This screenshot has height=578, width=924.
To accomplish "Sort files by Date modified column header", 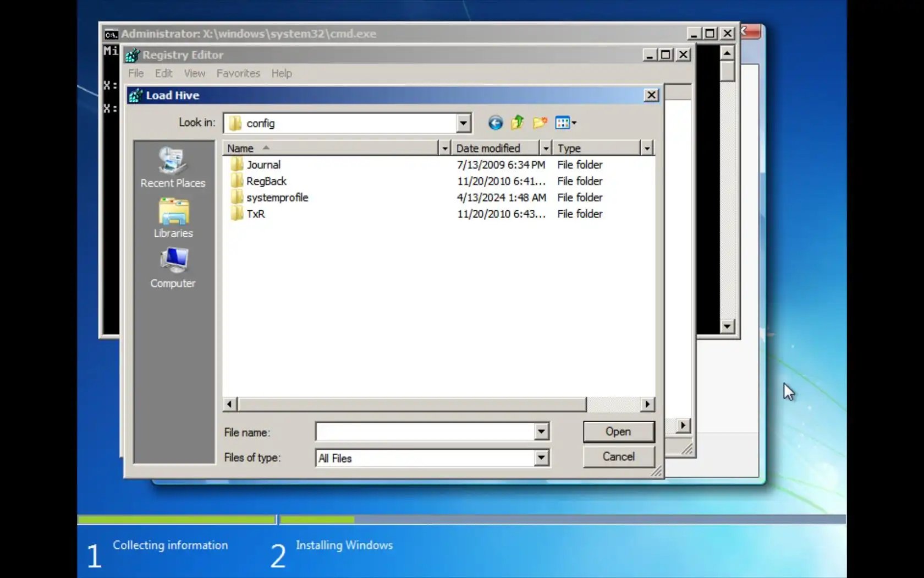I will [x=496, y=148].
